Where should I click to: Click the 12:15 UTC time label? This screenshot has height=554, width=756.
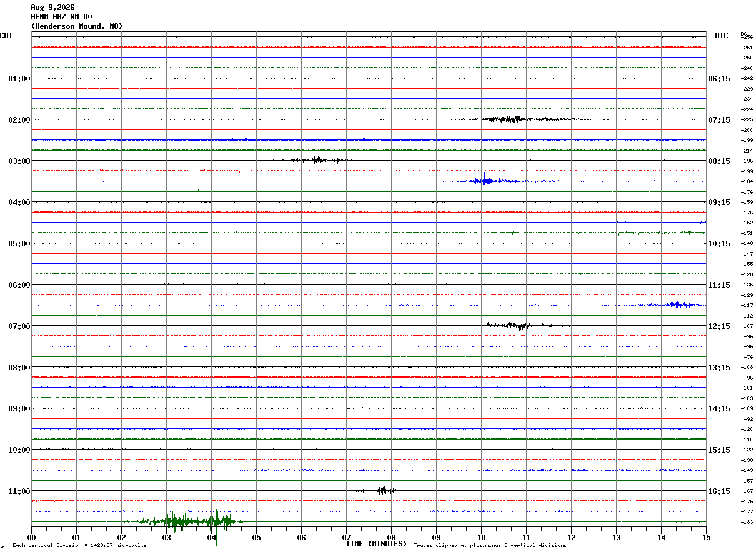coord(719,326)
